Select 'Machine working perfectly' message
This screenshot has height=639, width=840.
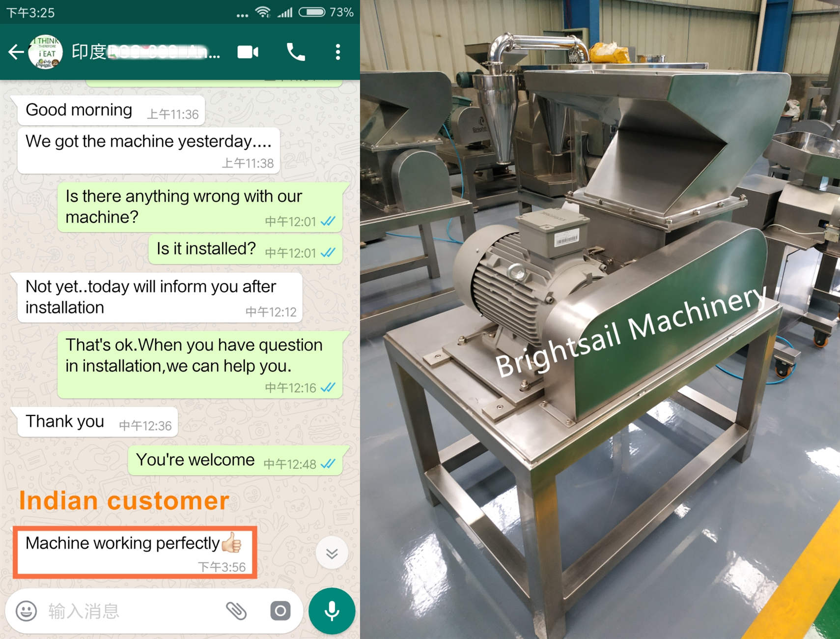click(x=135, y=552)
